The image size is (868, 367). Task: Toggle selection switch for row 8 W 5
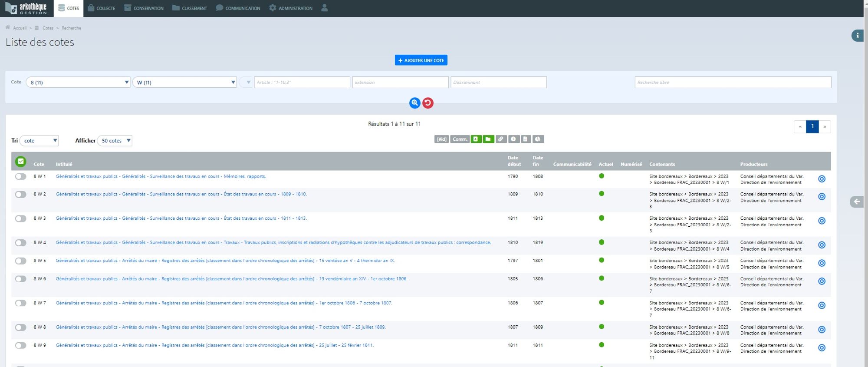pyautogui.click(x=20, y=261)
